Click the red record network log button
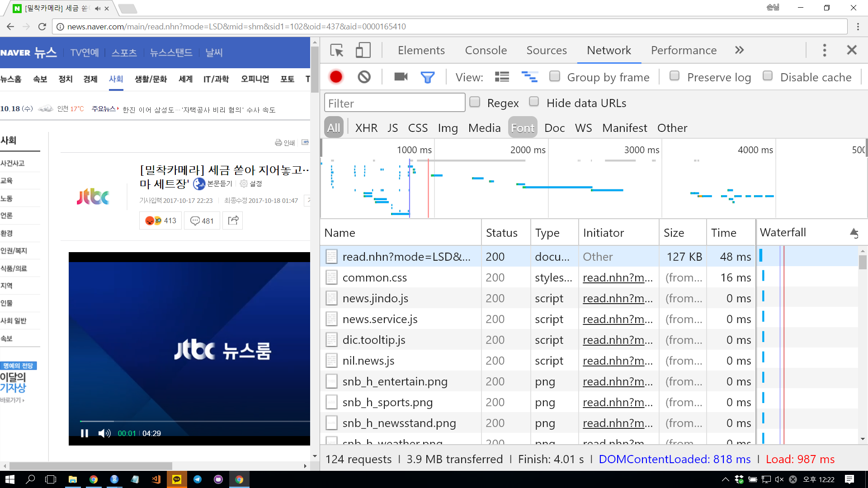This screenshot has height=488, width=868. (336, 77)
